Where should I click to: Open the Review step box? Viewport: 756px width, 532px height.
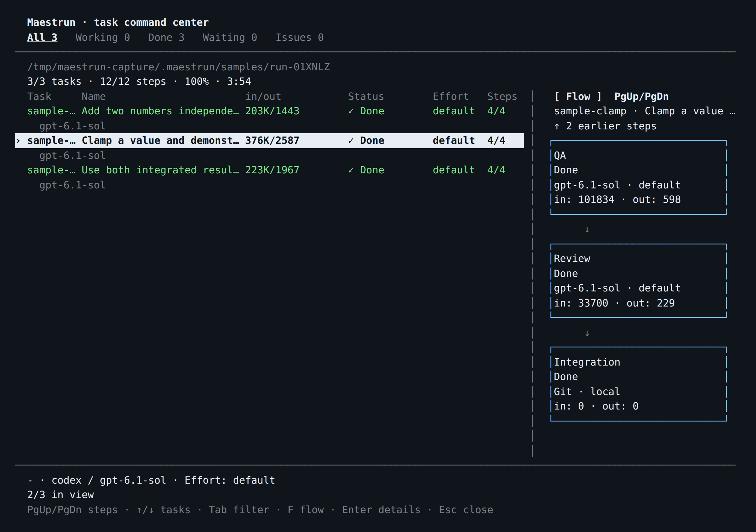coord(639,281)
